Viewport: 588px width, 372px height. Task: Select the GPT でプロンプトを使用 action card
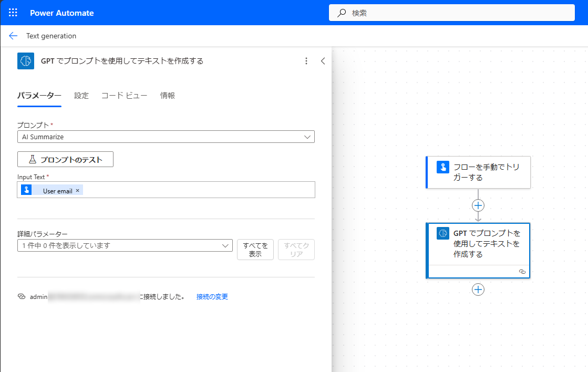pos(478,251)
